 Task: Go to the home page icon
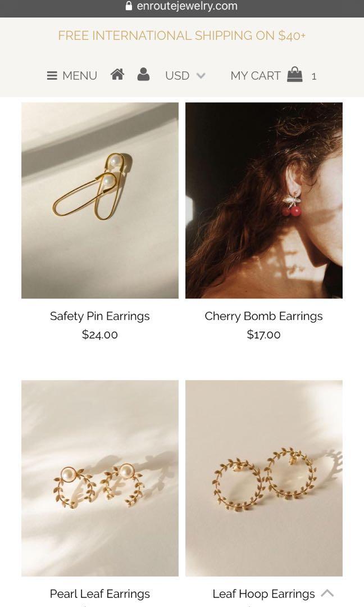point(117,74)
